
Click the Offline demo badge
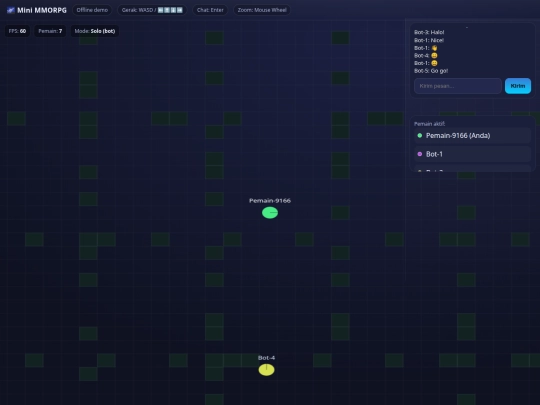[x=92, y=10]
